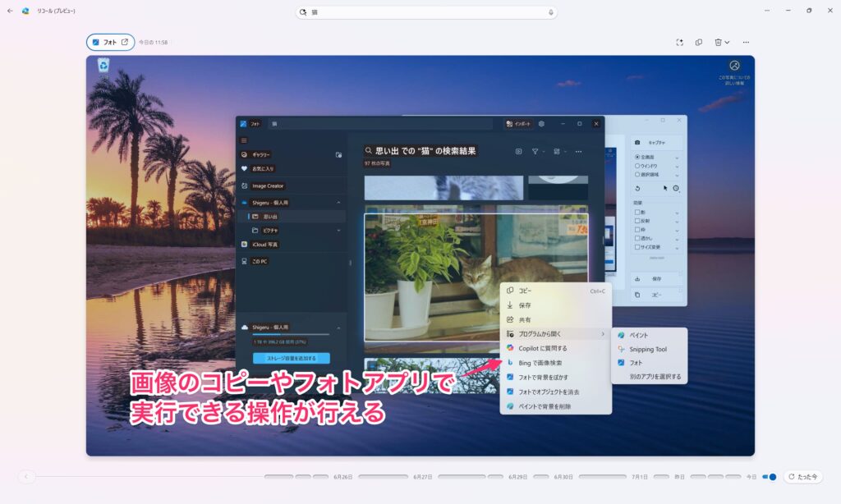841x504 pixels.
Task: Collapse the Shigeru - 個人用 OneDrive section
Action: coord(338,203)
